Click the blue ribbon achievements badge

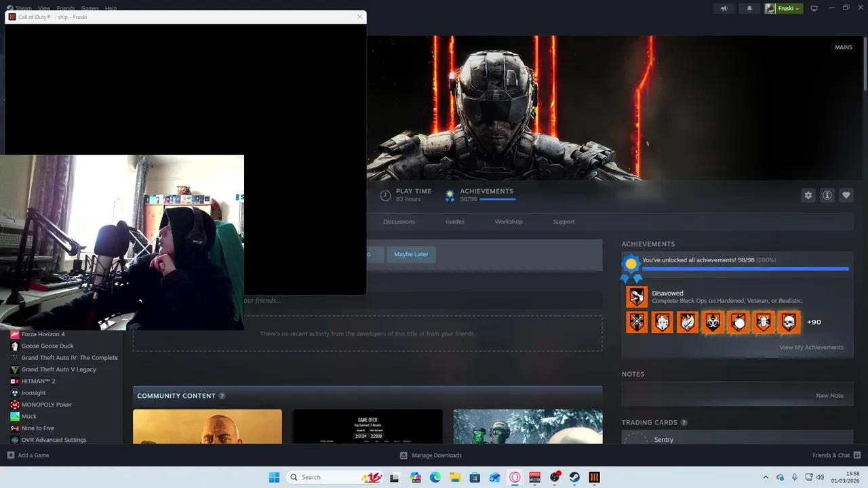[631, 267]
